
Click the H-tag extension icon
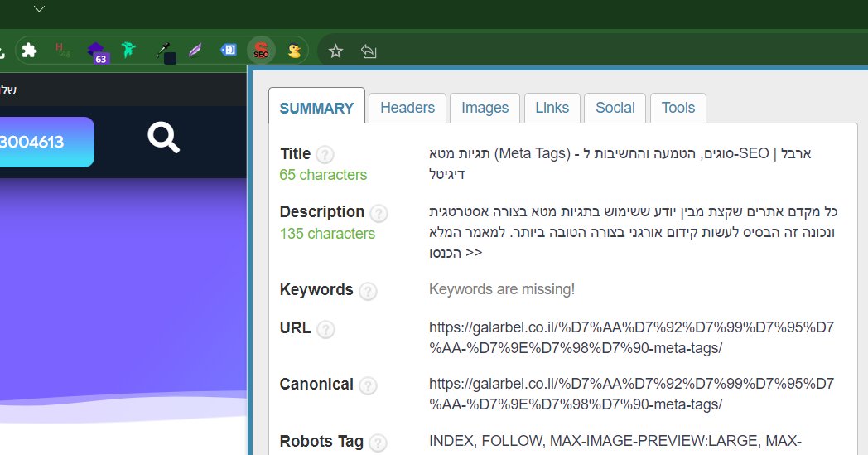(x=63, y=51)
